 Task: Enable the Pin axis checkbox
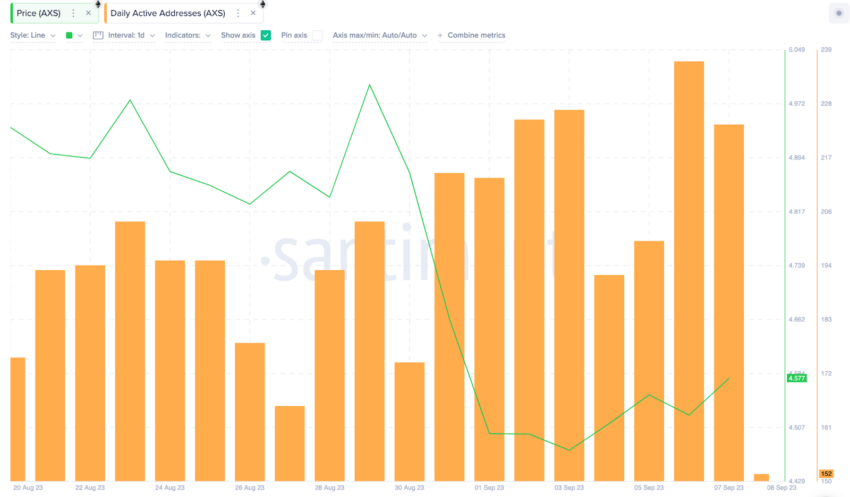point(318,35)
